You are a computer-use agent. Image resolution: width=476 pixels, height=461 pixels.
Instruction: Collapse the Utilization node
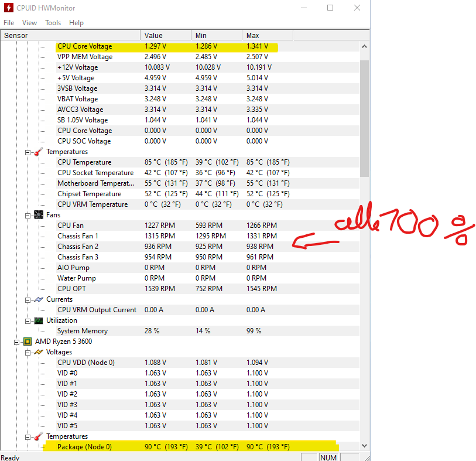28,321
